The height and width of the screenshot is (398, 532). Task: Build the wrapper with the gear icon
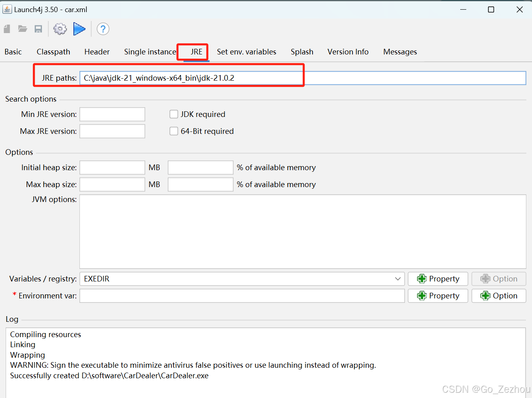click(60, 29)
